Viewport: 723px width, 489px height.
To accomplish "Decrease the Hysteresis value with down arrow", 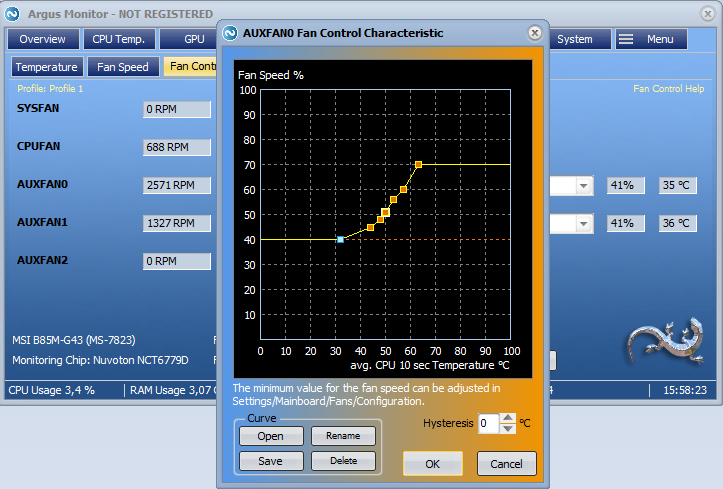I will tap(508, 429).
